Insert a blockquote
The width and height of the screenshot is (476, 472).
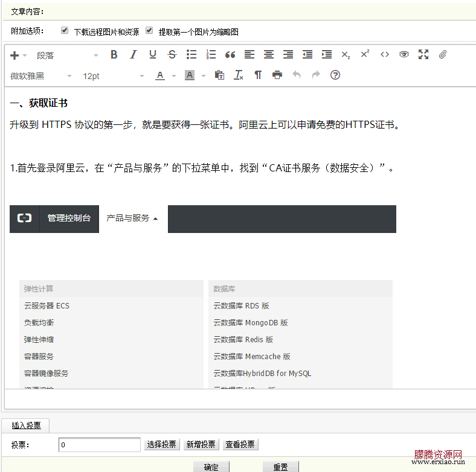tap(230, 54)
